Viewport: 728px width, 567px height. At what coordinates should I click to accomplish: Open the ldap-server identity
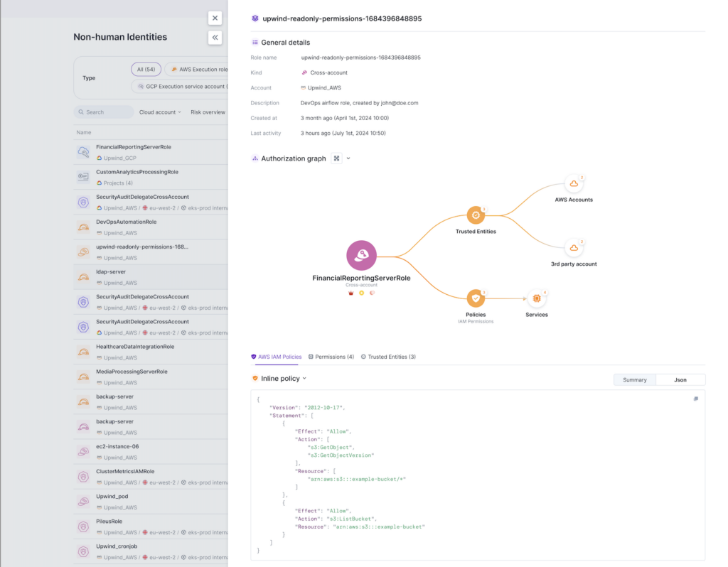click(x=111, y=272)
